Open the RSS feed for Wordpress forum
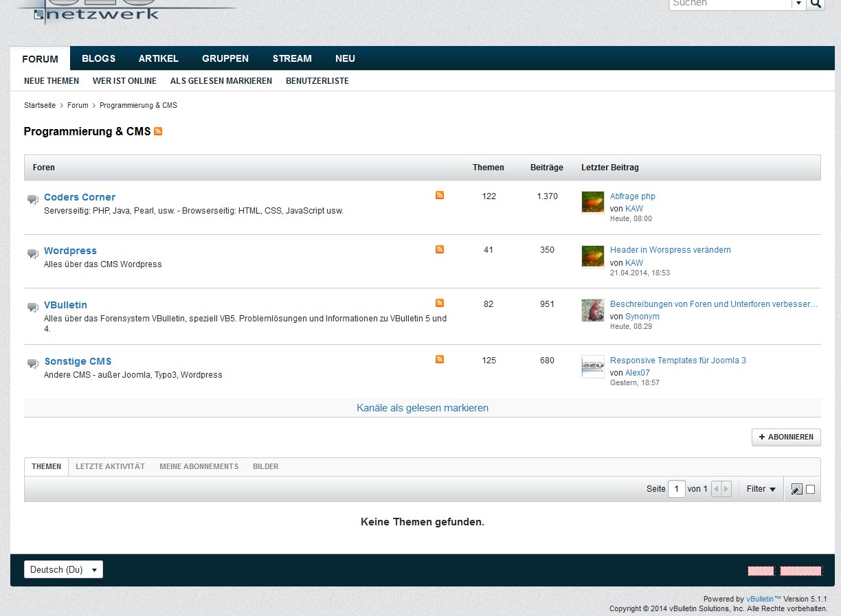This screenshot has height=616, width=841. click(440, 249)
